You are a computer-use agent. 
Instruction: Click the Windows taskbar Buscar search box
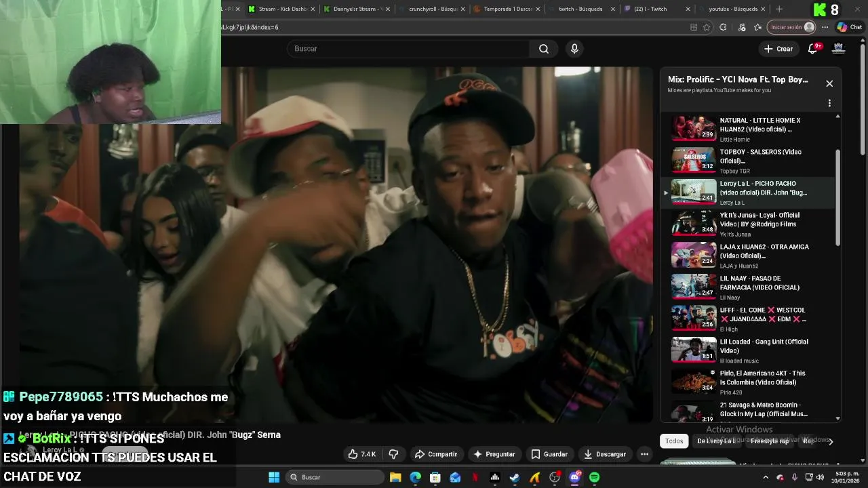pos(335,477)
